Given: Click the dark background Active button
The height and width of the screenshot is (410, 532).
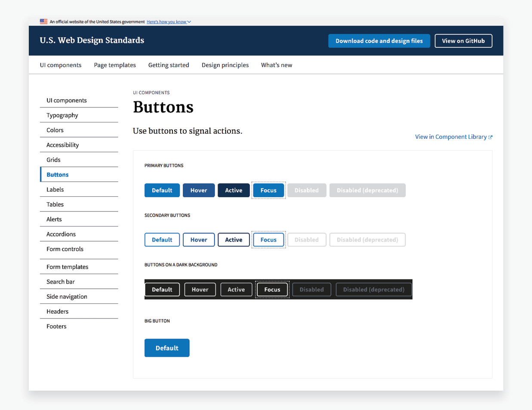Looking at the screenshot, I should click(x=236, y=290).
